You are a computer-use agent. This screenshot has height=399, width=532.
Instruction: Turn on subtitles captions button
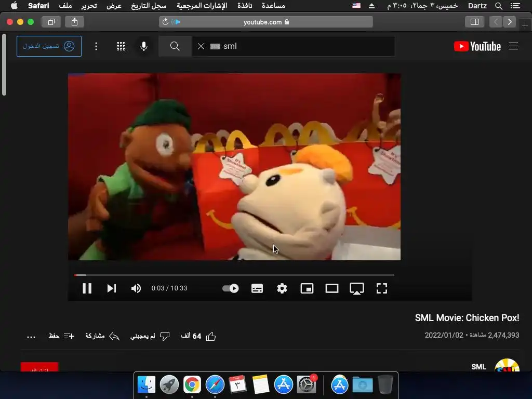click(257, 288)
